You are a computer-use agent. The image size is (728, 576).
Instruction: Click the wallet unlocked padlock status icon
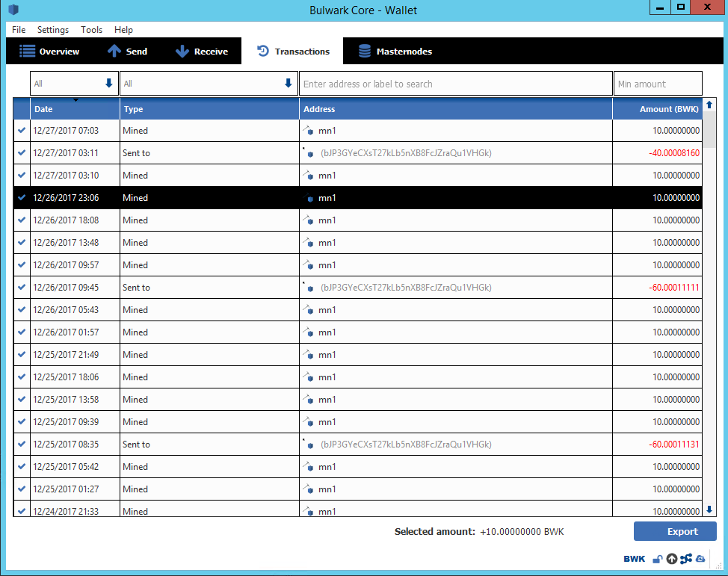tap(658, 559)
